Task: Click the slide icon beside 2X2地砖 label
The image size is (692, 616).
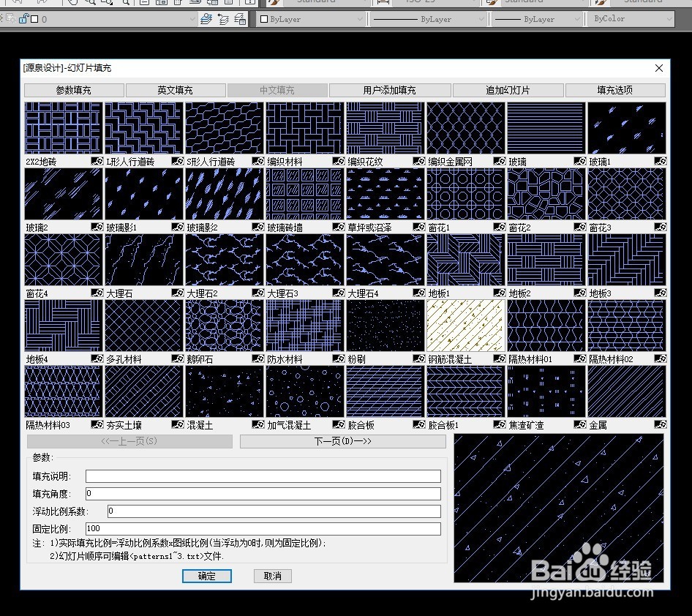Action: pyautogui.click(x=97, y=161)
